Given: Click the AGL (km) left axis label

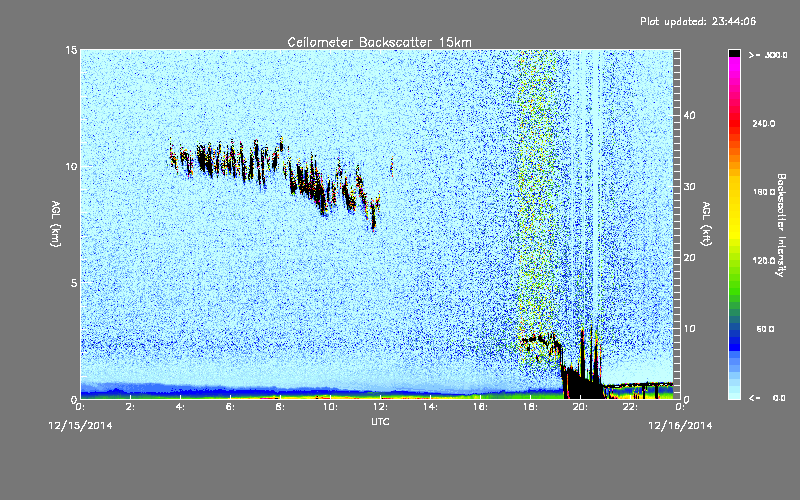Looking at the screenshot, I should pyautogui.click(x=56, y=224).
